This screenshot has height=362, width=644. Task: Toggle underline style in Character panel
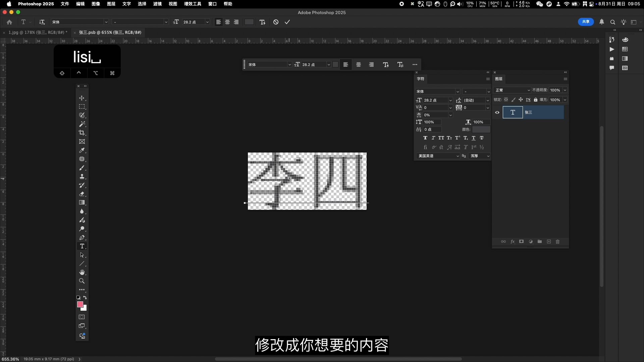tap(474, 138)
